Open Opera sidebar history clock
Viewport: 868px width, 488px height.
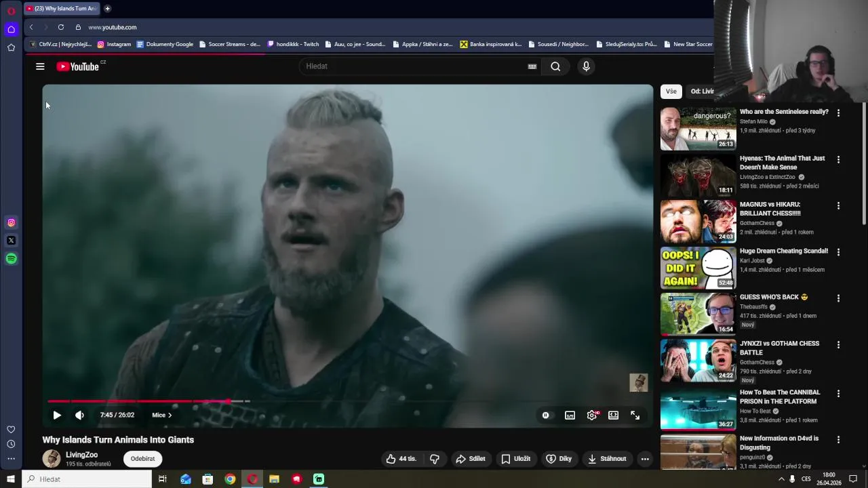[11, 444]
